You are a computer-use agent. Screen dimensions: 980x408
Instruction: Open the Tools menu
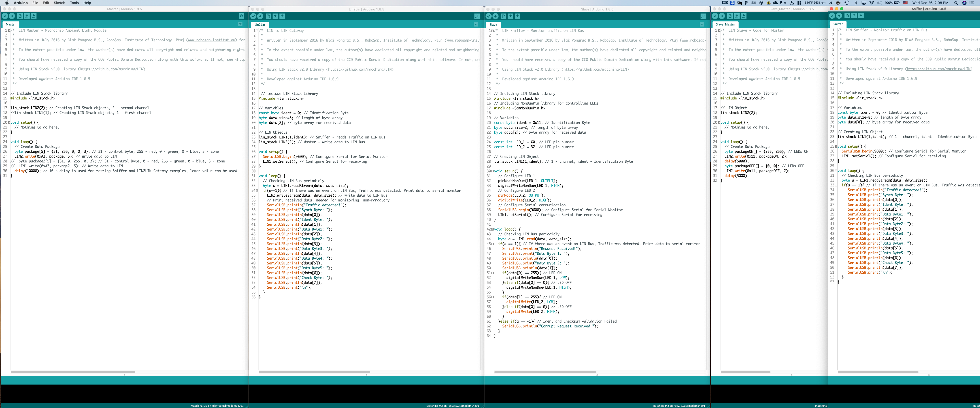click(74, 3)
